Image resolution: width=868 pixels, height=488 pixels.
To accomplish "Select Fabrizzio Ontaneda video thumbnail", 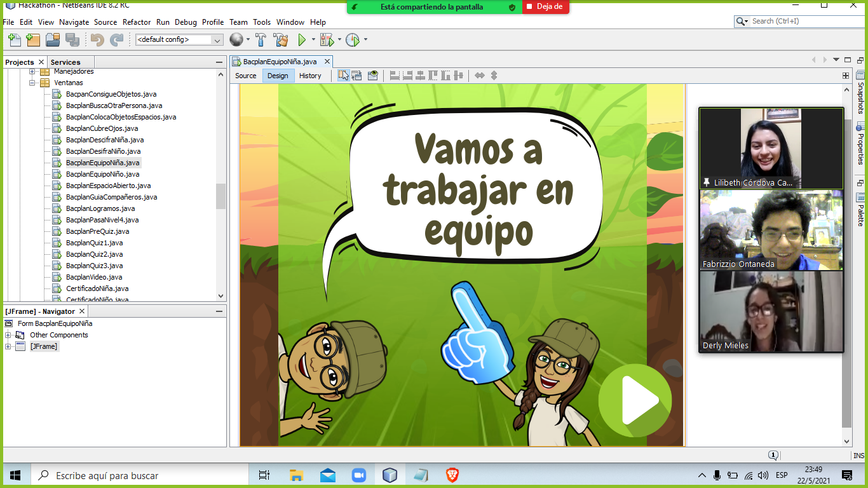I will pos(771,230).
